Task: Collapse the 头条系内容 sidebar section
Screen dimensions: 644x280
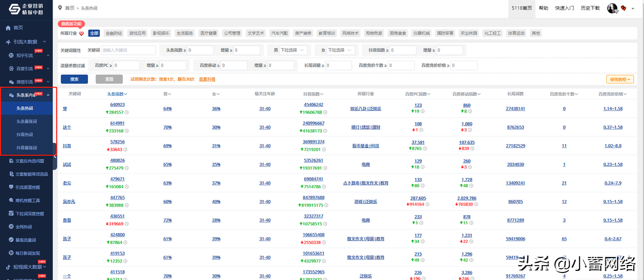Action: (x=48, y=95)
